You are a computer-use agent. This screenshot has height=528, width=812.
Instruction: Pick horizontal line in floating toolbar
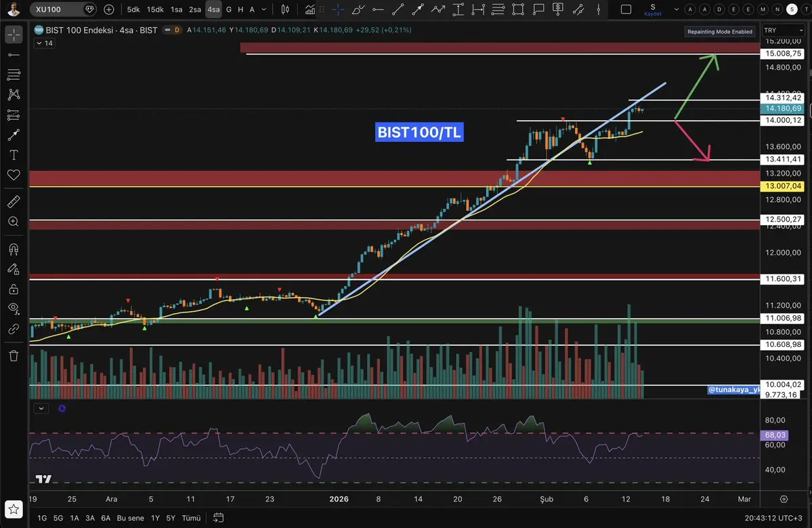(378, 9)
